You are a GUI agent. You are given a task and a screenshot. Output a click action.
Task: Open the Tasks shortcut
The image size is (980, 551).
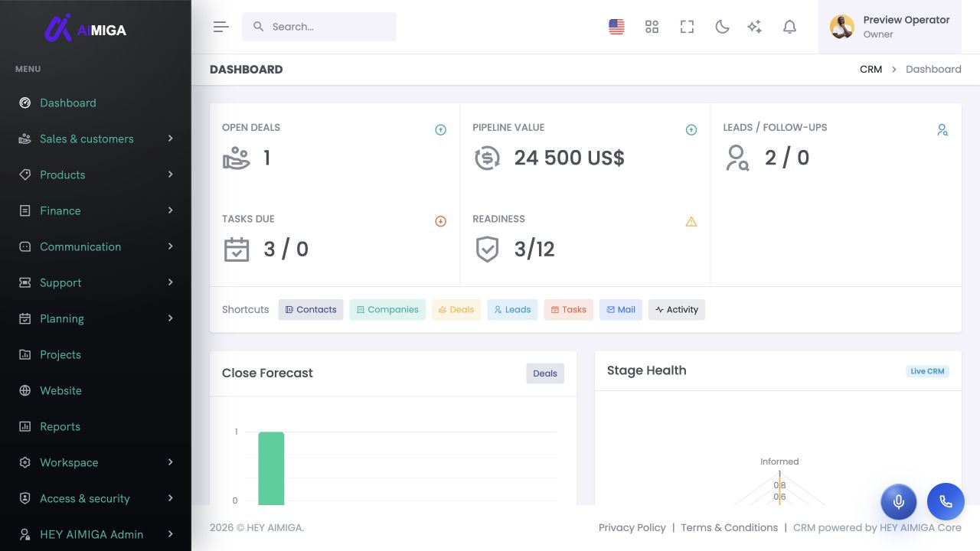tap(569, 310)
